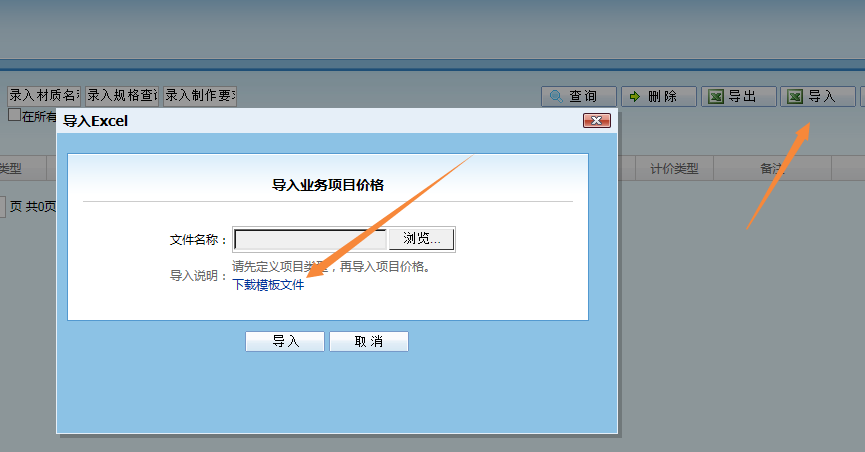
Task: Click the 类型 column header at left
Action: click(x=10, y=169)
